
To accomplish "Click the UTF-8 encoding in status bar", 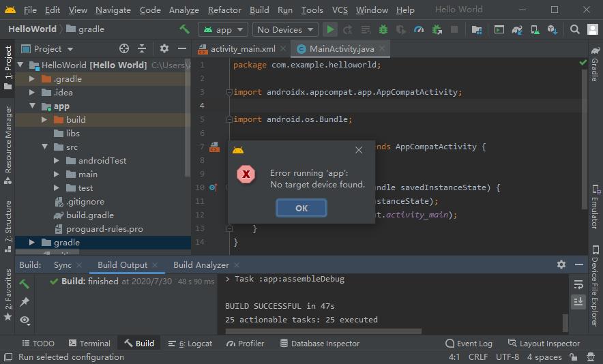I will (x=508, y=357).
